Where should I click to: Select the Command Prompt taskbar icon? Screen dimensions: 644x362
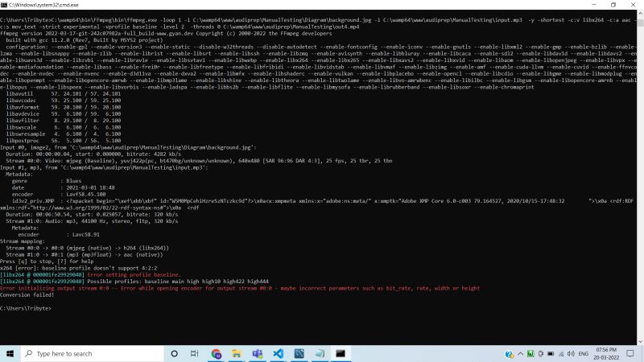(341, 353)
